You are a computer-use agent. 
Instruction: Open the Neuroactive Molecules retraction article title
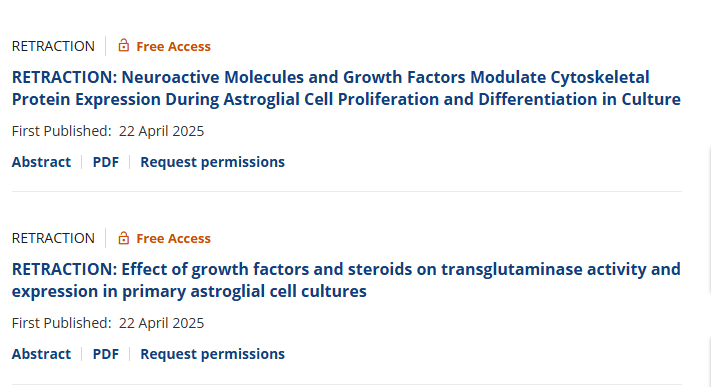click(346, 88)
